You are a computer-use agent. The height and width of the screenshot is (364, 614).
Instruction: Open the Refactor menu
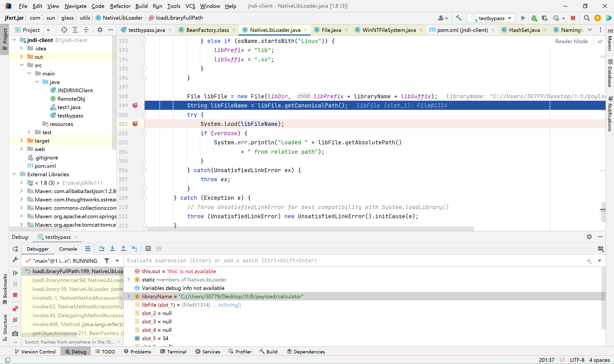coord(120,6)
